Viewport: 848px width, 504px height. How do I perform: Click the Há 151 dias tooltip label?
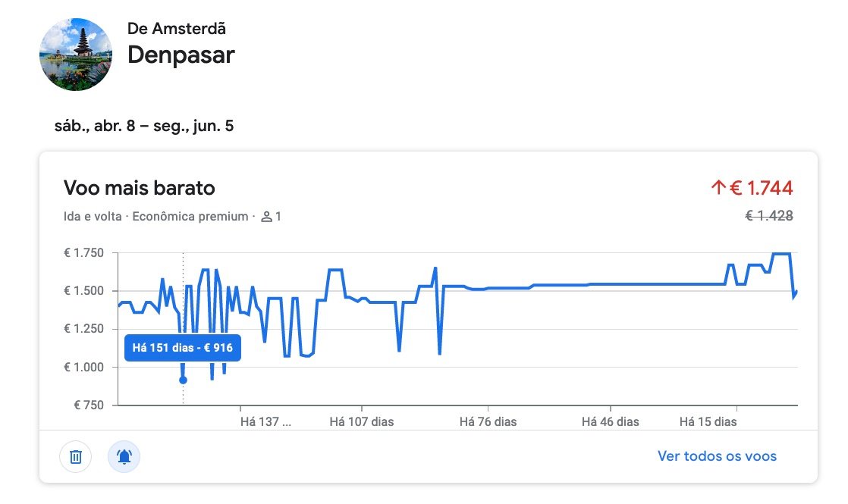[183, 348]
